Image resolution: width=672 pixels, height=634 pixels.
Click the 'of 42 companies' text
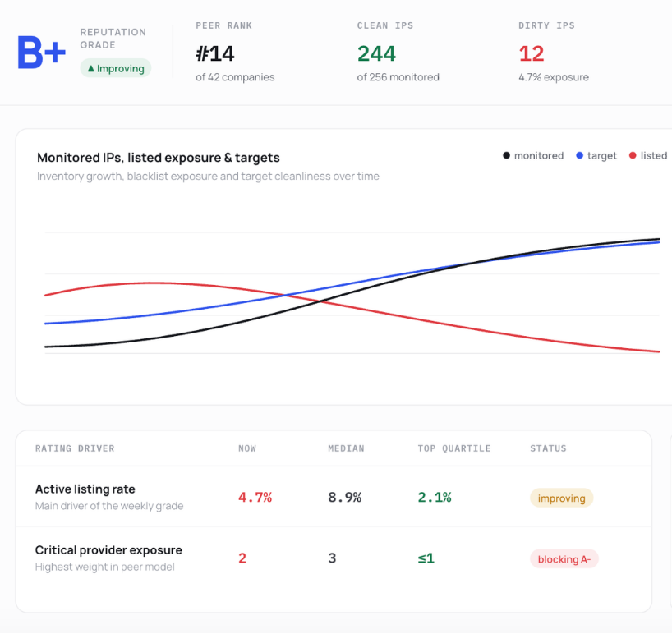pyautogui.click(x=235, y=77)
